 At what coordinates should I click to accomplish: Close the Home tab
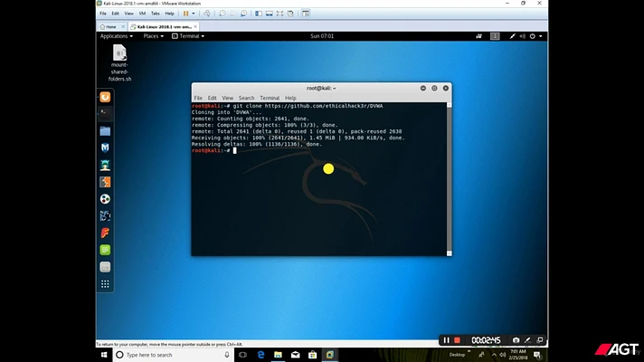click(x=123, y=27)
